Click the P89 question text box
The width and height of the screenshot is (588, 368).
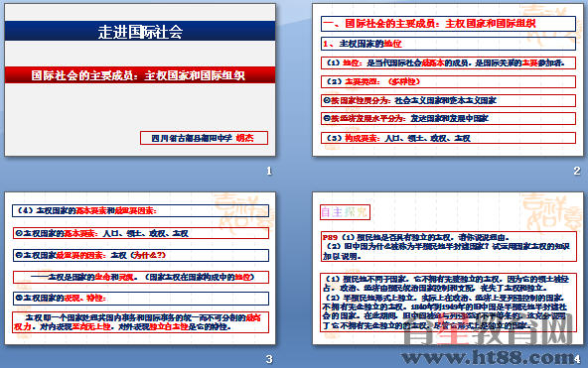[449, 247]
